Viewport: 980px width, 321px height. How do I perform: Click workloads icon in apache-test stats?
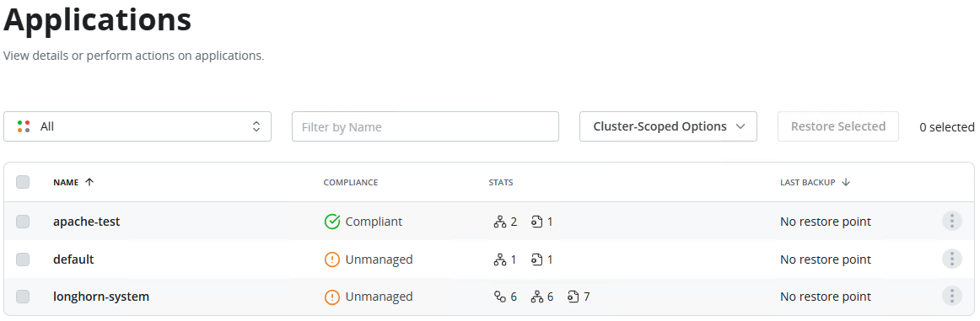(x=499, y=222)
